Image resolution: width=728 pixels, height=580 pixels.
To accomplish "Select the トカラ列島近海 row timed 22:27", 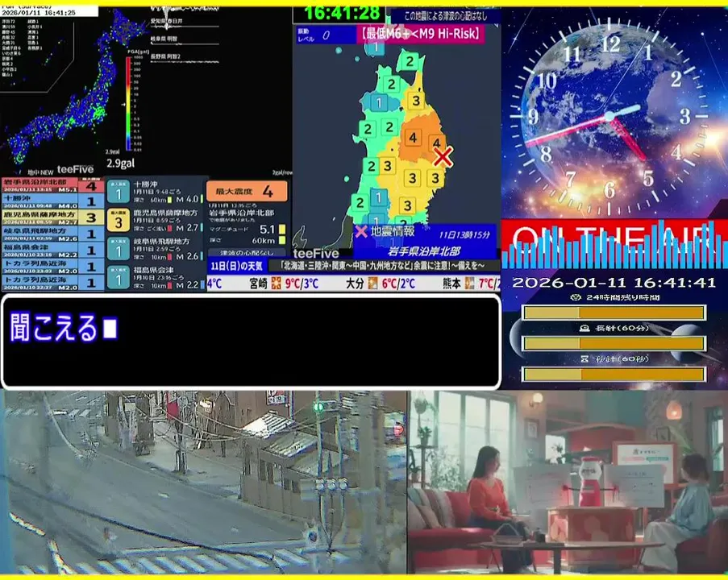I will (53, 283).
